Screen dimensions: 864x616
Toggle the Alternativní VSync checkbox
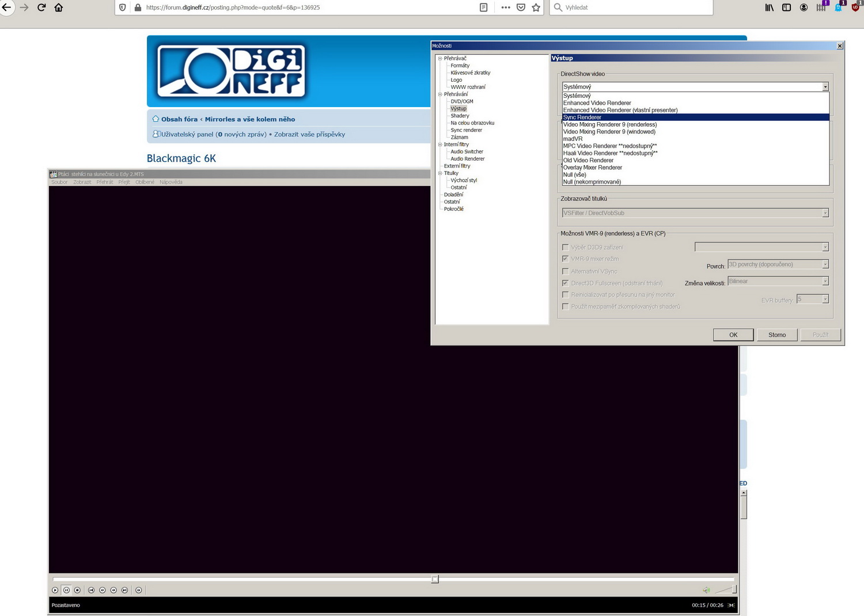pos(566,271)
